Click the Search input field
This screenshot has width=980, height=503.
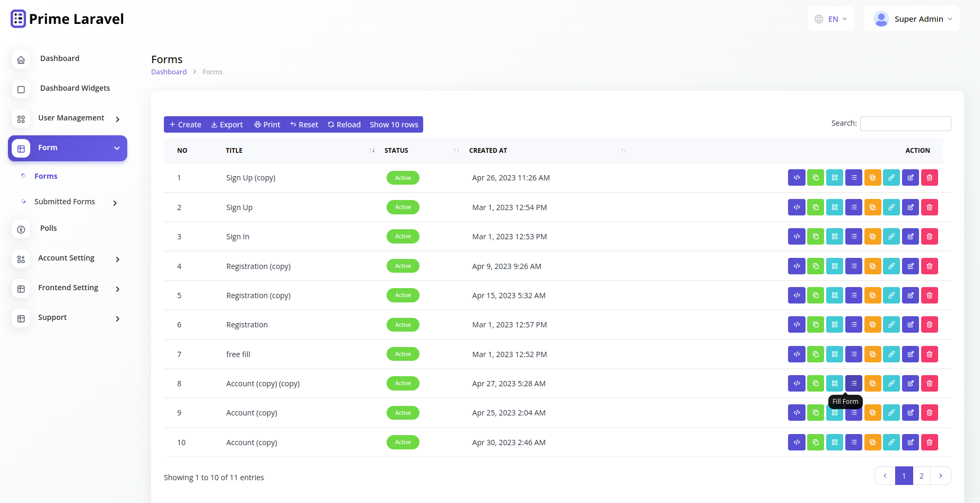pyautogui.click(x=905, y=124)
